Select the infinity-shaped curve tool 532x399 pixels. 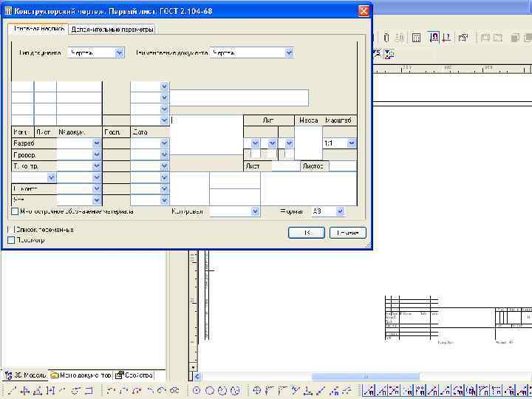tap(174, 391)
